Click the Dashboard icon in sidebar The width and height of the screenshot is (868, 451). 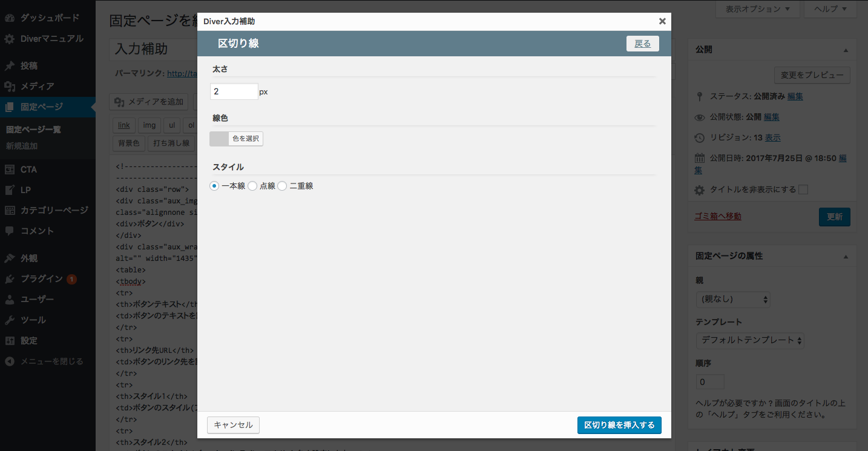pos(10,18)
